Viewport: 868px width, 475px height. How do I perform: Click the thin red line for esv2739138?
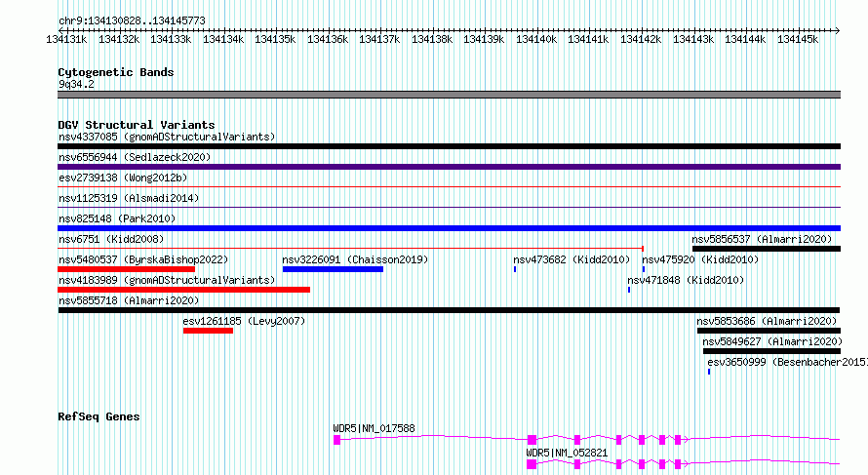449,187
